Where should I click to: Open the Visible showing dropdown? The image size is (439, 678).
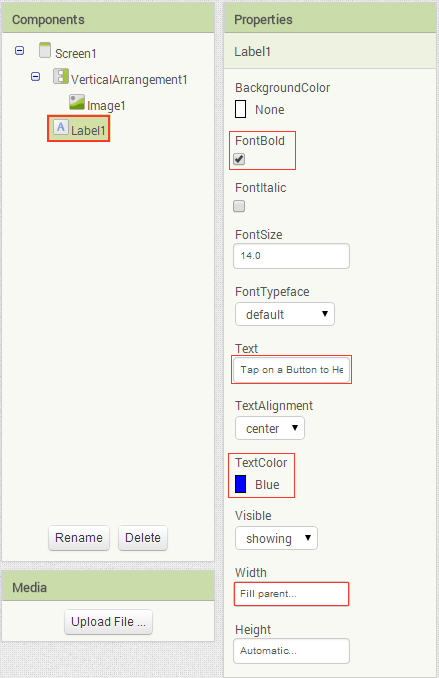click(x=276, y=538)
